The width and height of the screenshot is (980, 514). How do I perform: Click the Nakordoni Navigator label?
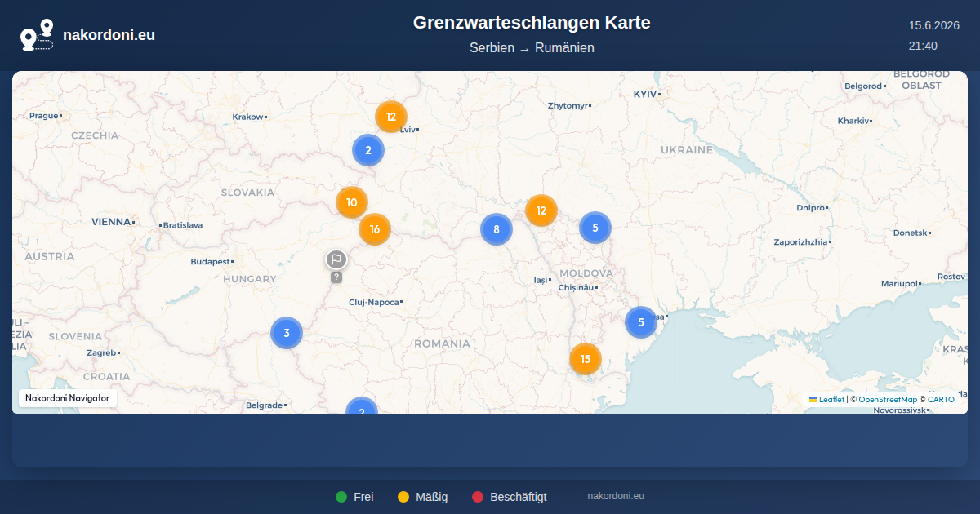click(x=68, y=398)
